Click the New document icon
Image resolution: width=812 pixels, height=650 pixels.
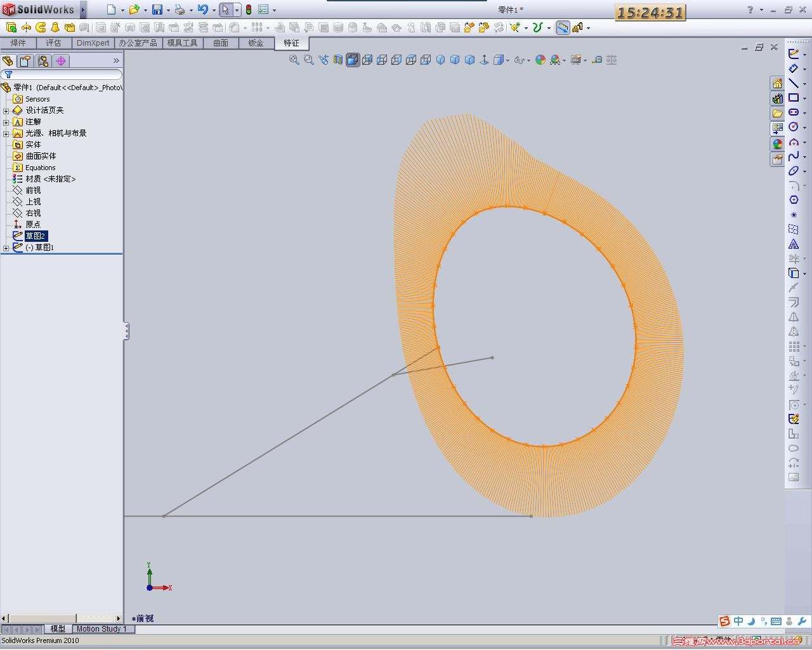(112, 10)
